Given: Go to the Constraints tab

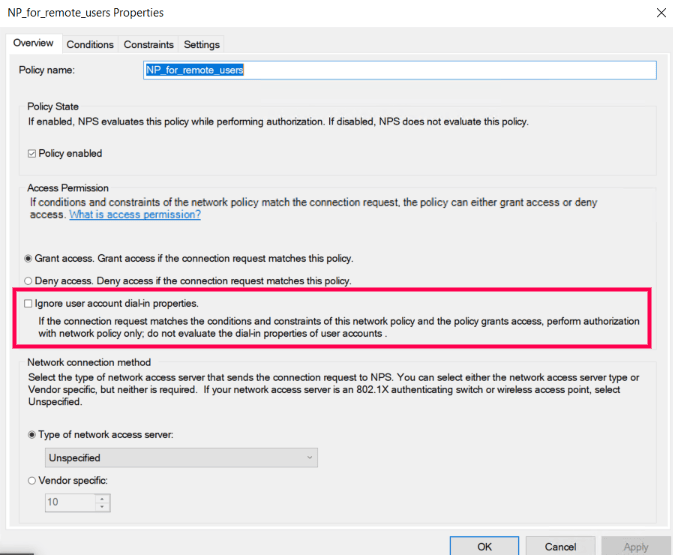Looking at the screenshot, I should (148, 45).
